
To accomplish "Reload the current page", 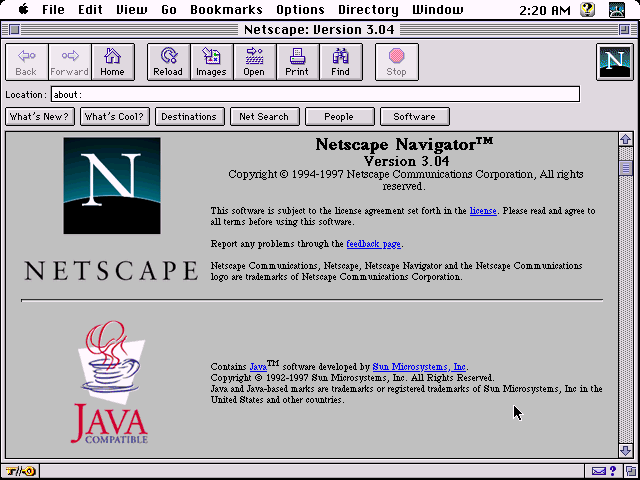I will pyautogui.click(x=168, y=62).
